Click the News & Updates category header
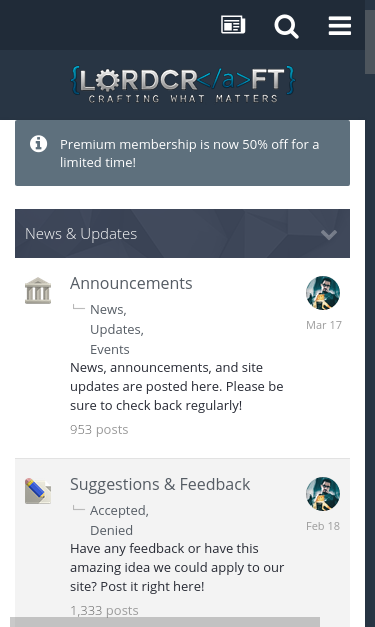Screen dimensions: 375x627 point(182,234)
